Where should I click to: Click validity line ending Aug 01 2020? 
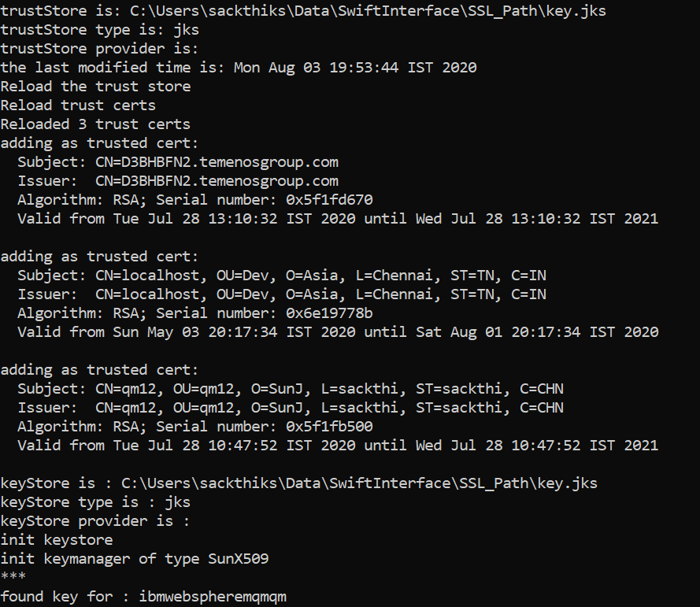pos(338,332)
